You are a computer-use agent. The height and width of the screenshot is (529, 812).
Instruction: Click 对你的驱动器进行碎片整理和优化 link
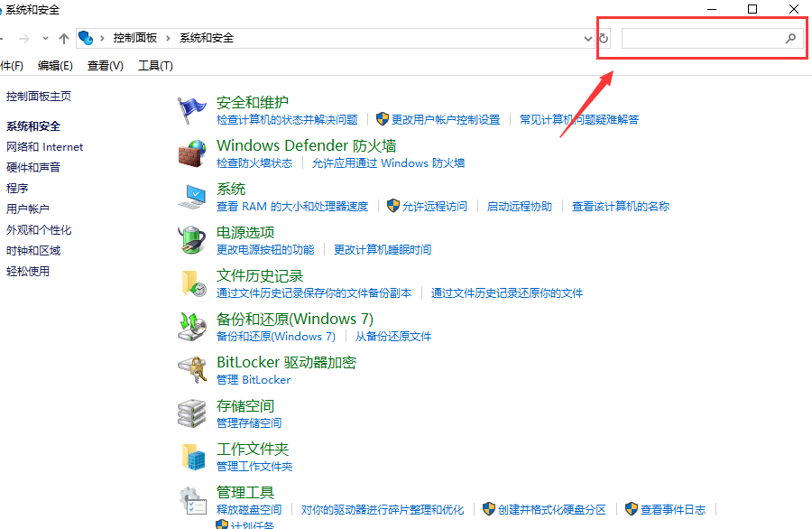click(383, 510)
